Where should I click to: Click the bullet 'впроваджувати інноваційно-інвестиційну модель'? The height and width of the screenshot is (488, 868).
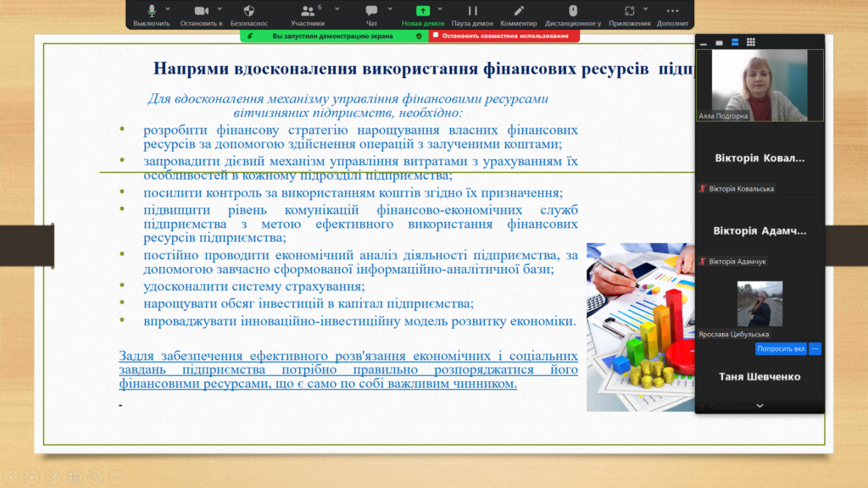pyautogui.click(x=359, y=321)
